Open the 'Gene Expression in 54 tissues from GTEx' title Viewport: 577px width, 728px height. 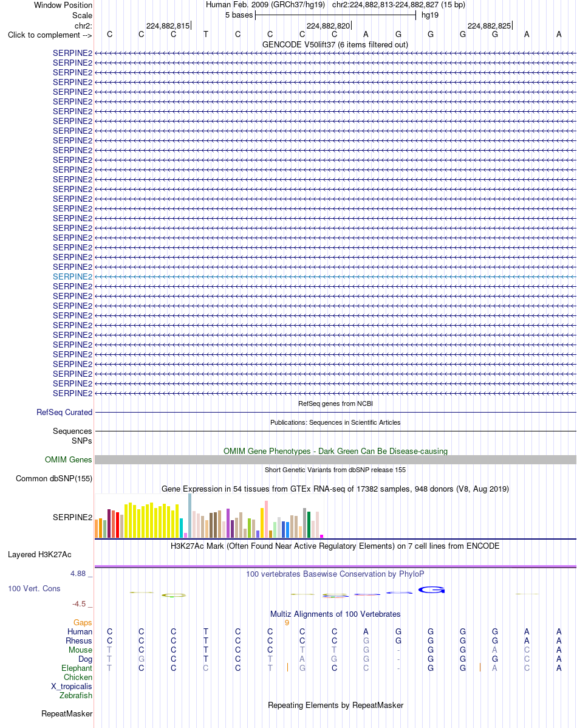click(335, 489)
